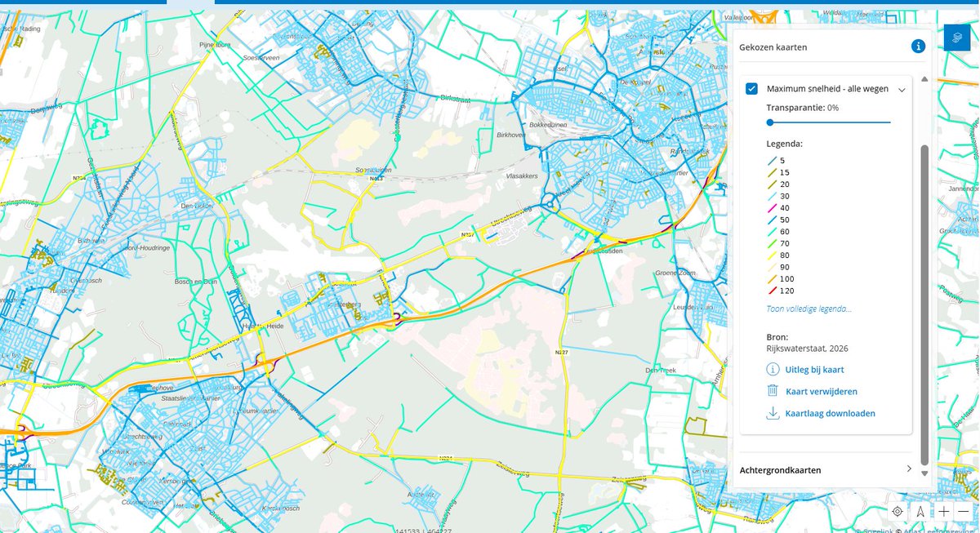Select the geolocation target icon on the map
Screen dimensions: 980x533
click(x=897, y=509)
